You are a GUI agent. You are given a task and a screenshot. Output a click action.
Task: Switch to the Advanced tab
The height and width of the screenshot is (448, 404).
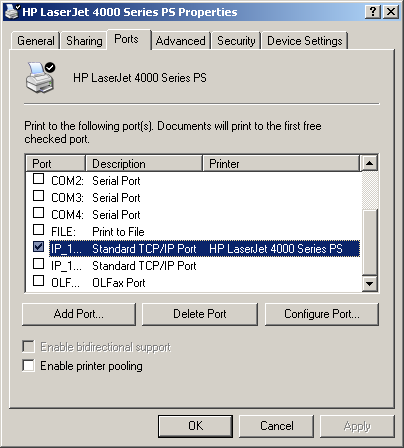coord(181,41)
